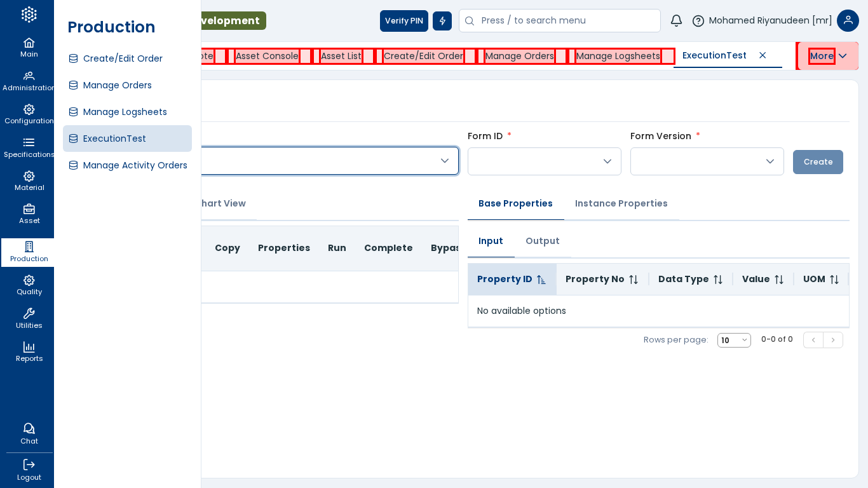Open the Reports chart icon
The image size is (868, 488).
pos(29,347)
